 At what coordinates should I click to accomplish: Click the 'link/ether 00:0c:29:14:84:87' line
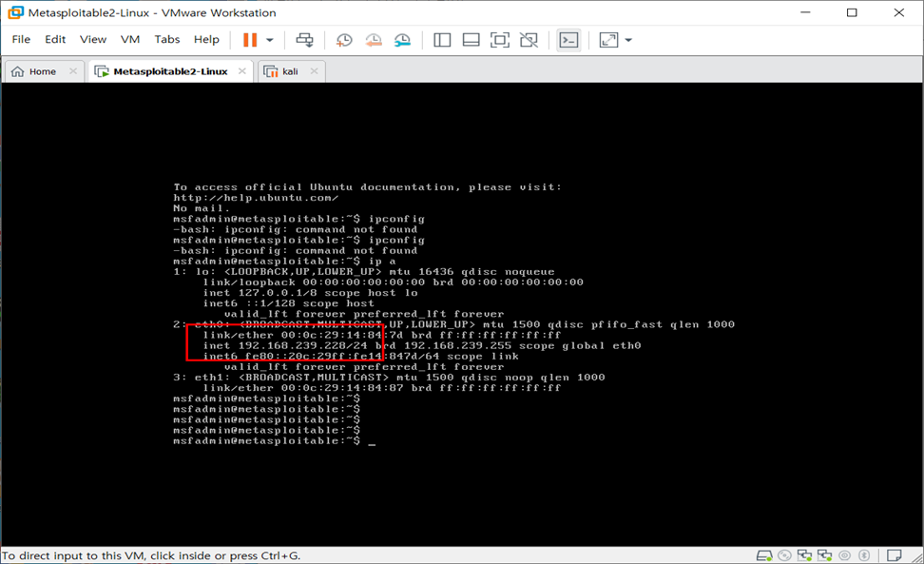pos(382,388)
